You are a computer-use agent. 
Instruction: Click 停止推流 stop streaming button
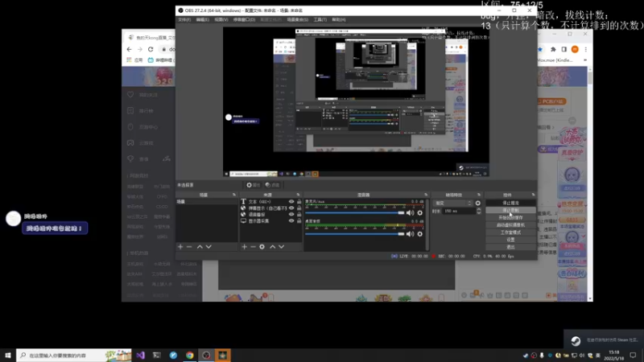point(510,203)
